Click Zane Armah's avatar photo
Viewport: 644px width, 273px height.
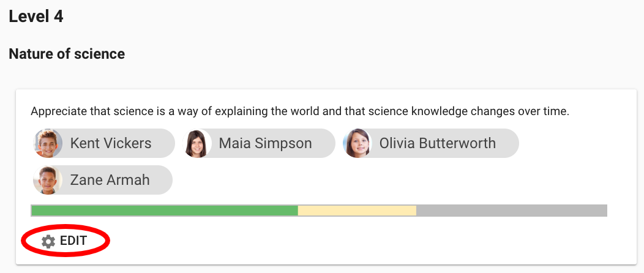point(48,180)
